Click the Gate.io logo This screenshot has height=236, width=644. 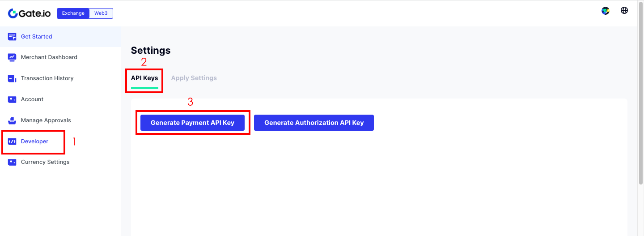click(x=30, y=13)
